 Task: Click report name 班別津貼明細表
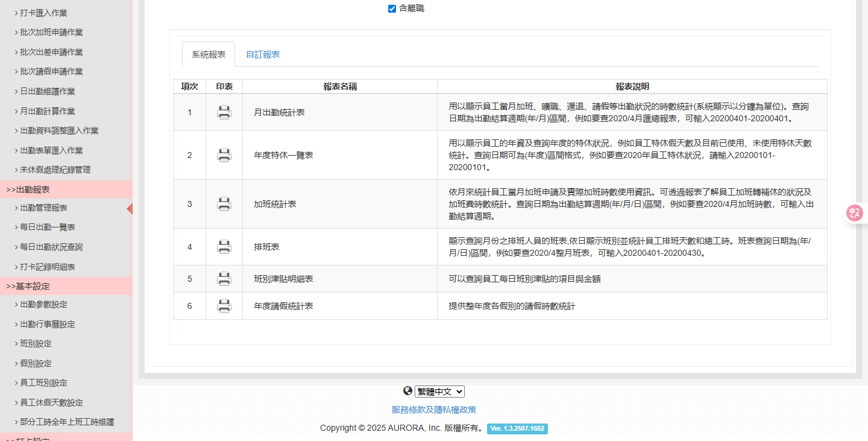pyautogui.click(x=283, y=279)
